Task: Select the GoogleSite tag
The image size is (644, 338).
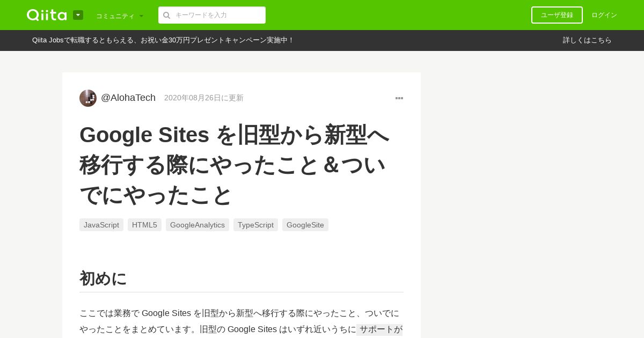Action: point(305,225)
